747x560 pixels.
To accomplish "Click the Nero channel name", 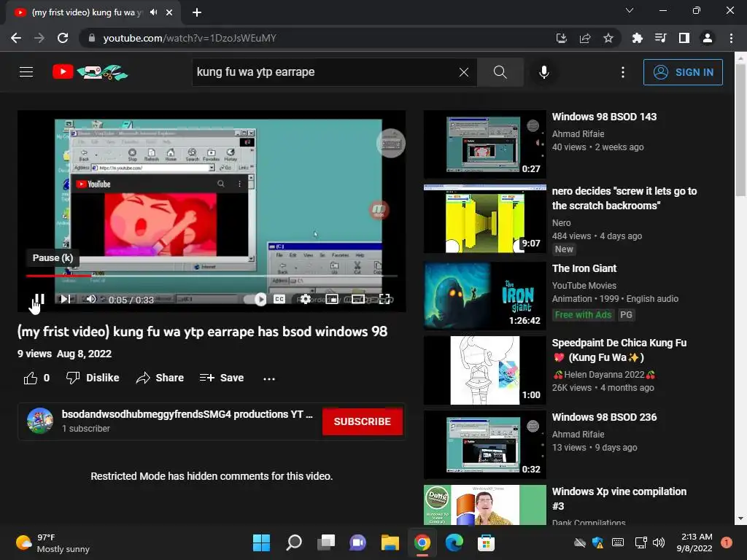I will tap(561, 223).
